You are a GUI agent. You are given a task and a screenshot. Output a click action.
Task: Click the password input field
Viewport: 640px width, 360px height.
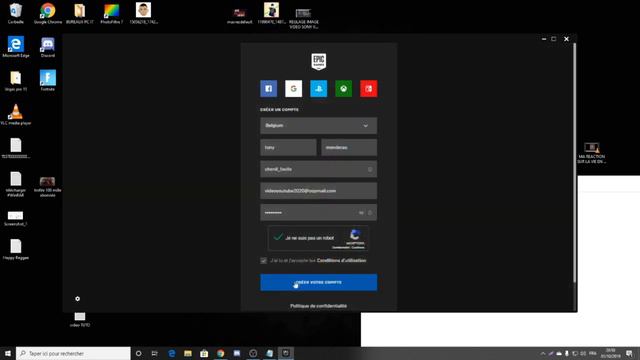pyautogui.click(x=318, y=212)
